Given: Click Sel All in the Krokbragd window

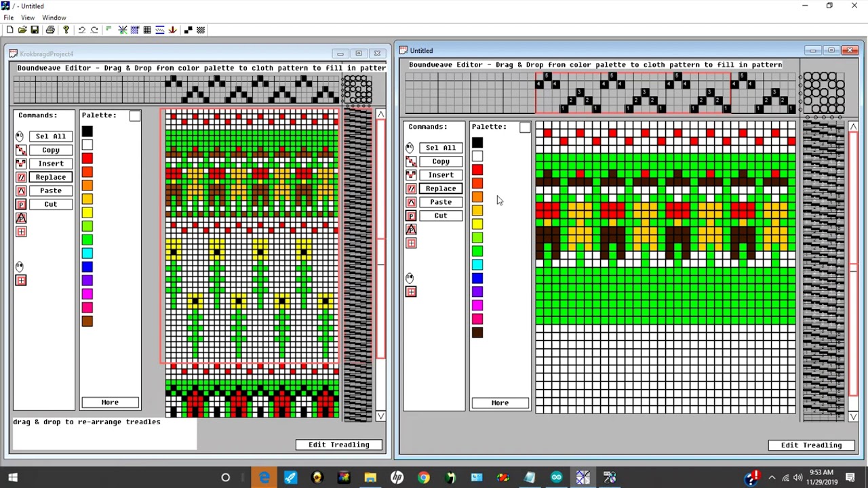Looking at the screenshot, I should point(51,136).
